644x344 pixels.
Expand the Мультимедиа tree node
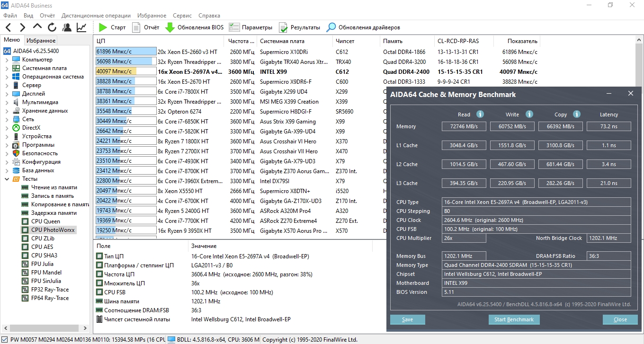coord(7,102)
